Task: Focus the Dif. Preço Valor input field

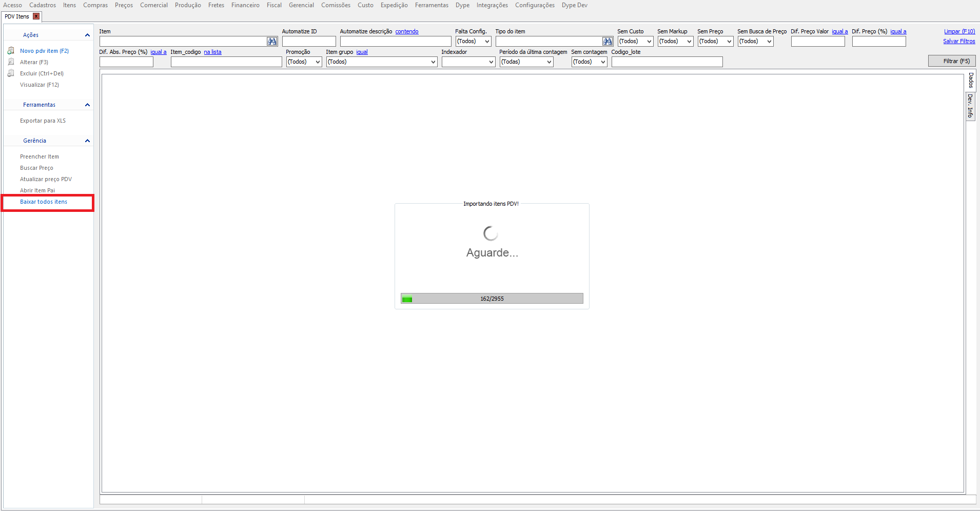Action: coord(818,42)
